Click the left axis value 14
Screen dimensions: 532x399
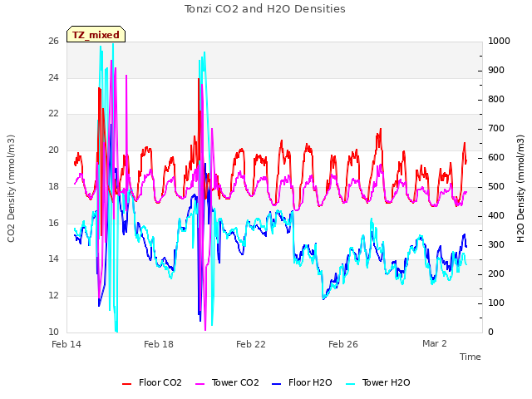[53, 259]
